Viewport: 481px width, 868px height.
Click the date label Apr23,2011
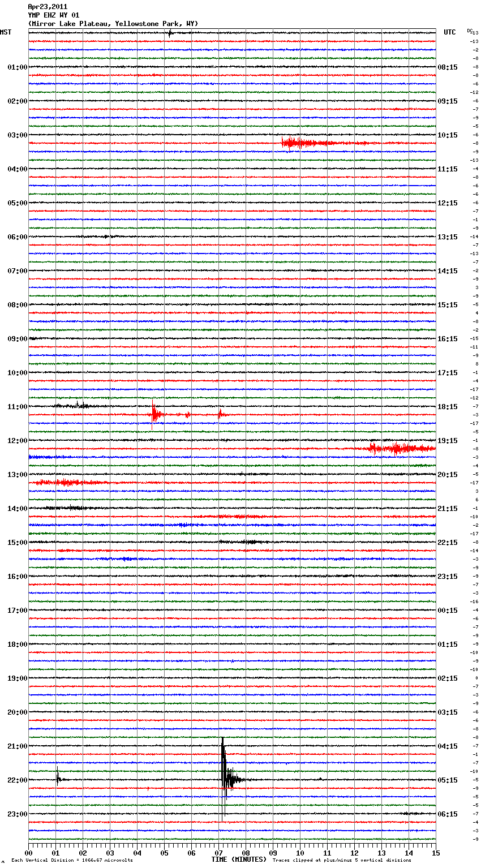click(x=48, y=7)
